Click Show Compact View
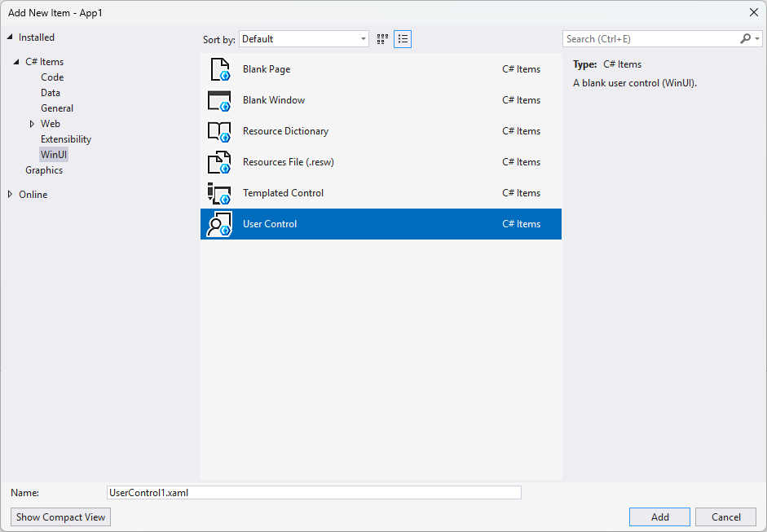Viewport: 767px width, 532px height. pos(60,517)
